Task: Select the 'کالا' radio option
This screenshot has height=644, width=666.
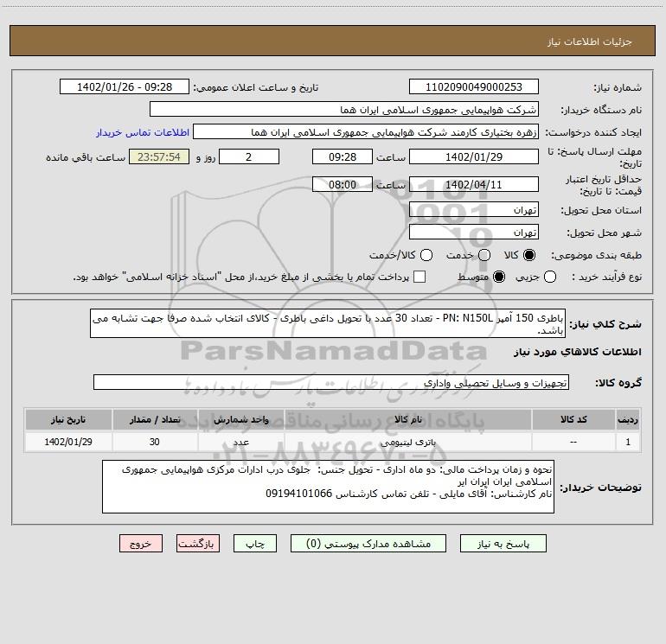Action: coord(530,255)
